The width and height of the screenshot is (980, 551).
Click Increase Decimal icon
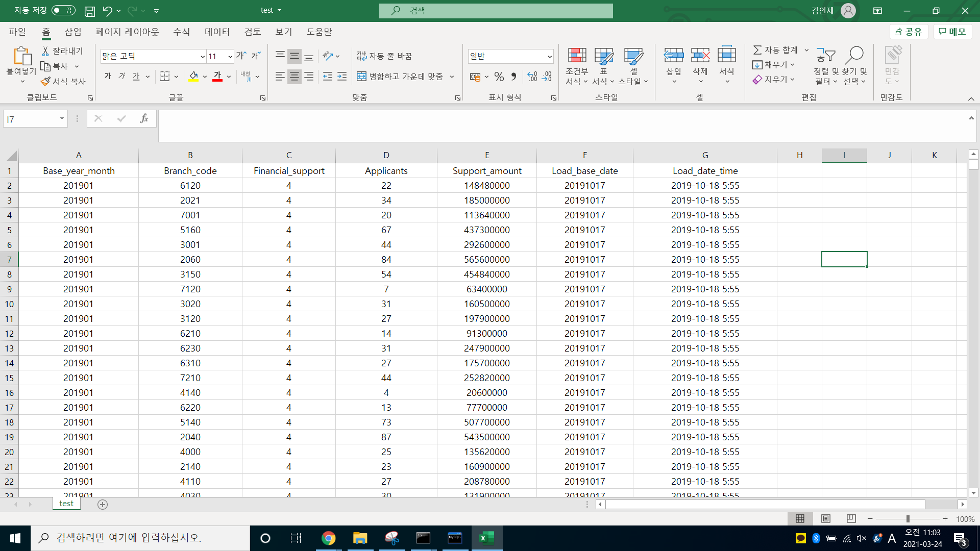(x=532, y=77)
